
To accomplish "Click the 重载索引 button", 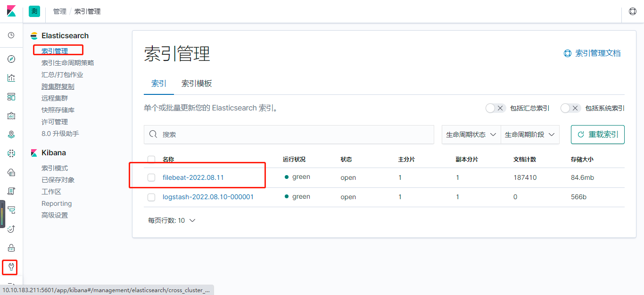I will (598, 135).
